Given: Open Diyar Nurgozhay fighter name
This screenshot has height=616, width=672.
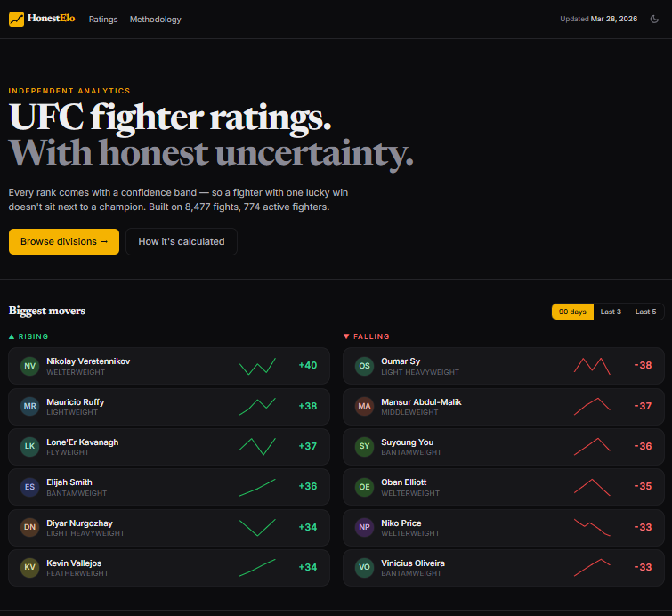Looking at the screenshot, I should click(x=79, y=523).
